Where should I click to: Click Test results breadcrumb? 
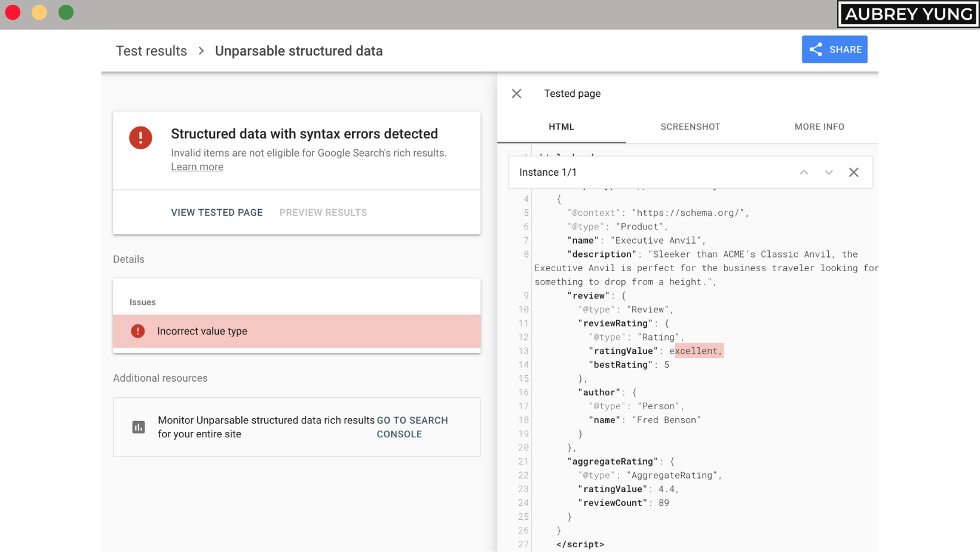[151, 51]
